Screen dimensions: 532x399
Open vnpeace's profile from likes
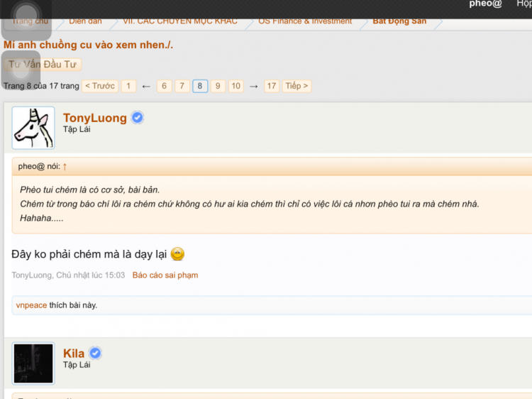[31, 305]
